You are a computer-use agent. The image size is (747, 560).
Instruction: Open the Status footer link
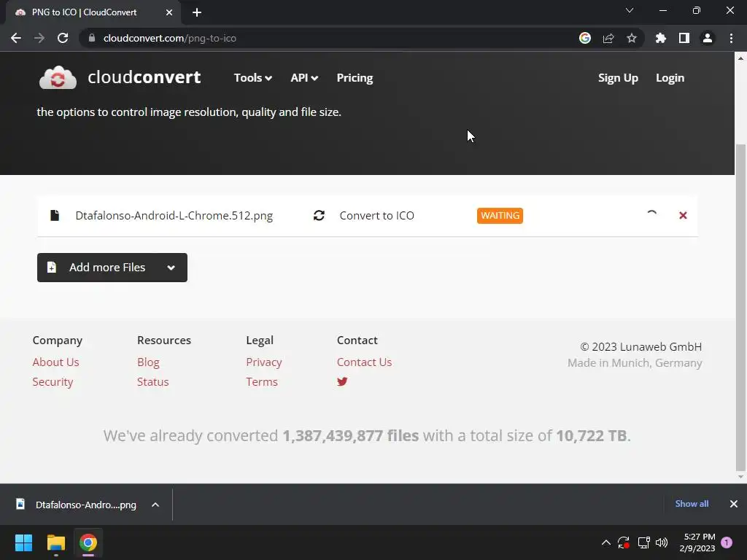(153, 382)
